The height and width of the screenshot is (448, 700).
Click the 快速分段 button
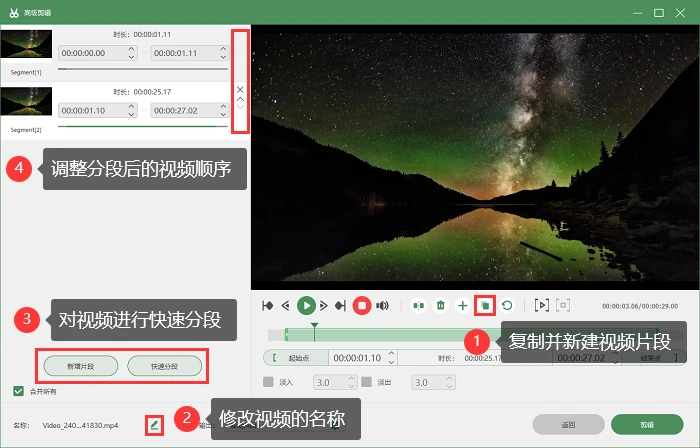(165, 366)
